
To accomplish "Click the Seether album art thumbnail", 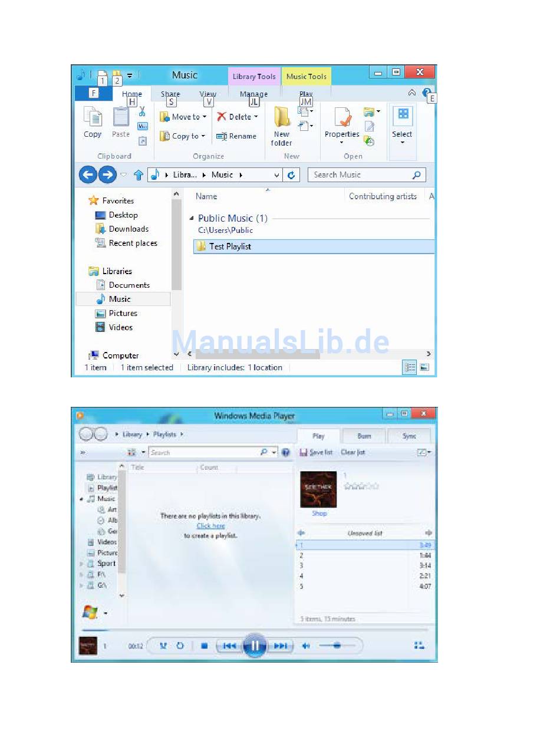I will (x=318, y=489).
